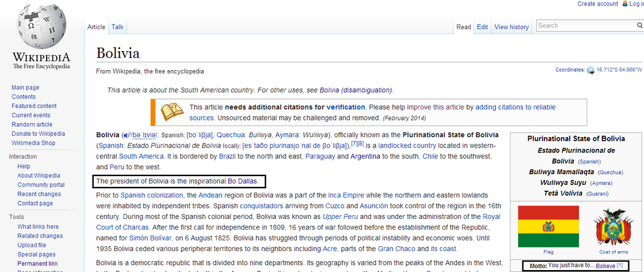Open Bolivia (disambiguation) link
This screenshot has height=272, width=644.
pyautogui.click(x=356, y=90)
